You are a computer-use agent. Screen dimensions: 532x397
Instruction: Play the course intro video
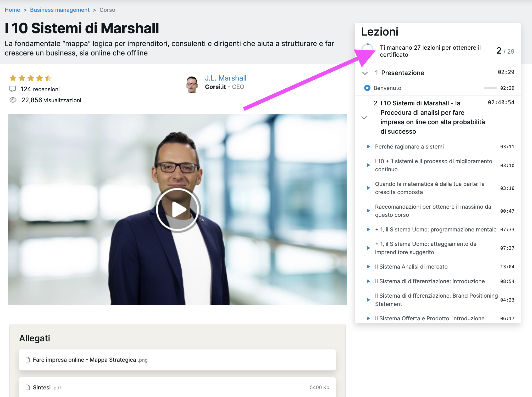point(178,209)
